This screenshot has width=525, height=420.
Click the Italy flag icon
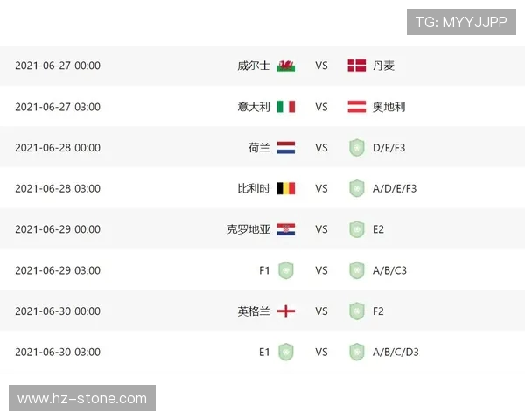(x=286, y=107)
